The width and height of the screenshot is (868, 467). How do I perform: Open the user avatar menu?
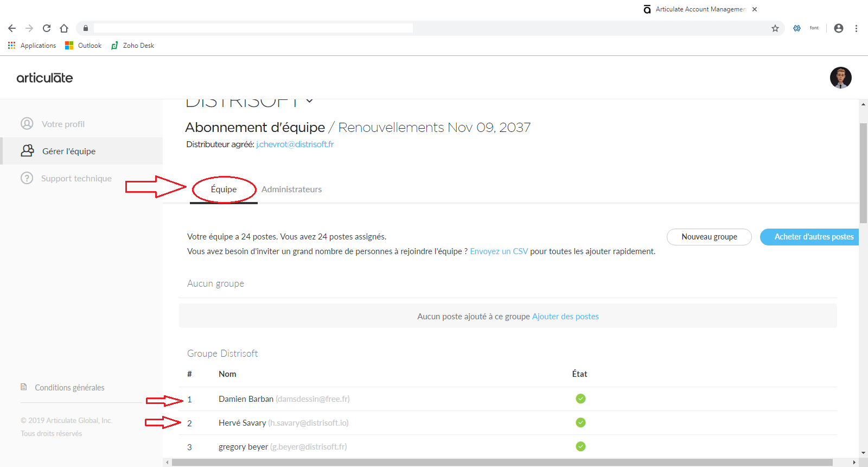(x=840, y=78)
